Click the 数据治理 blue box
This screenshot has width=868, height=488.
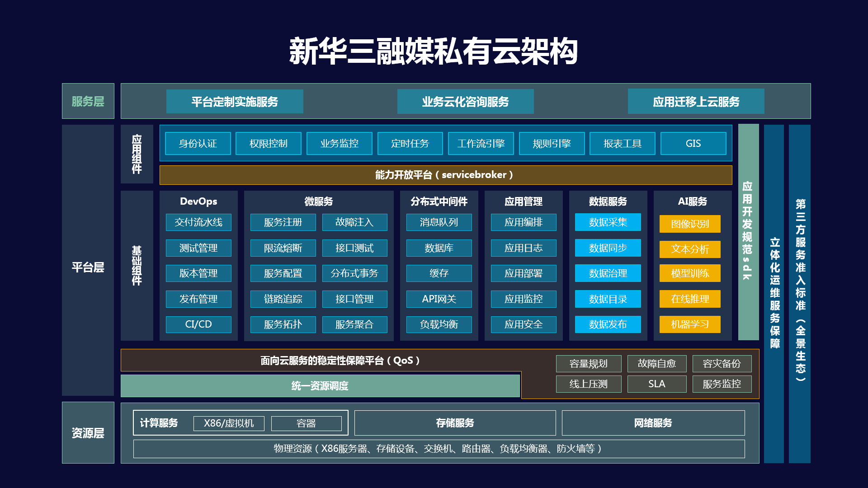[608, 273]
